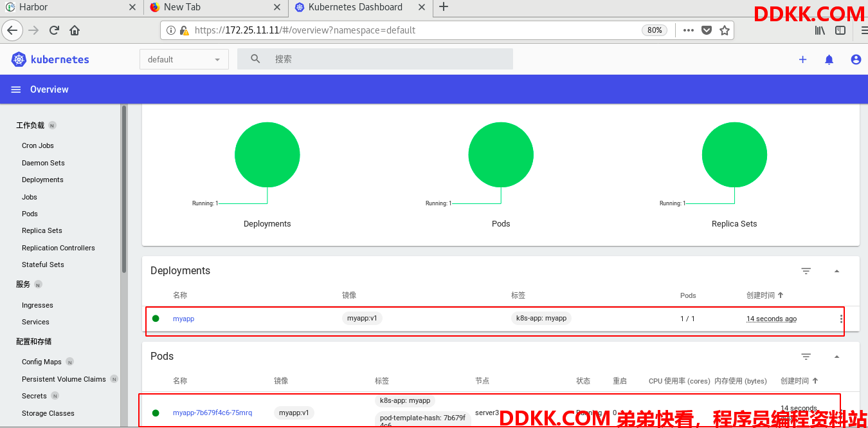Click the Pocket save icon
The image size is (868, 428).
coord(707,30)
